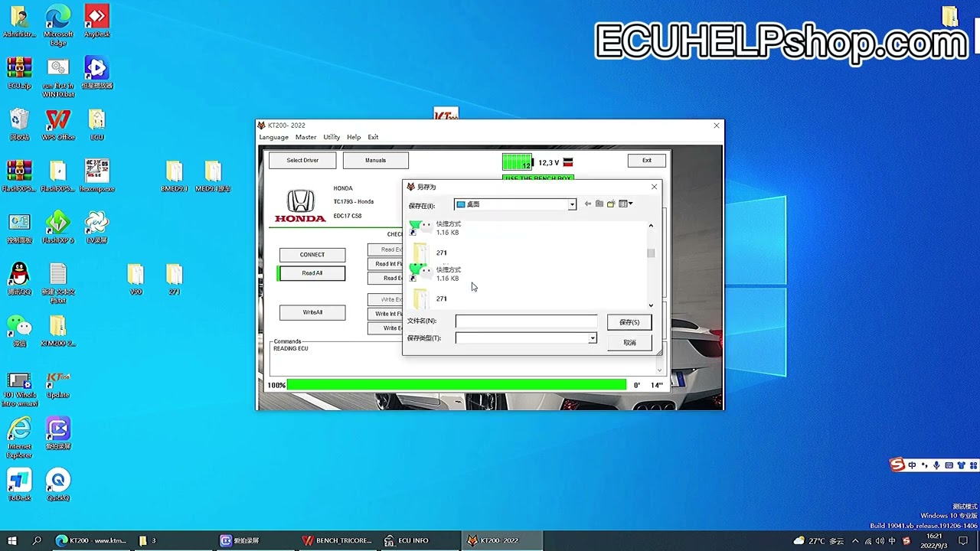This screenshot has width=980, height=551.
Task: Click the file name input field
Action: tap(527, 321)
